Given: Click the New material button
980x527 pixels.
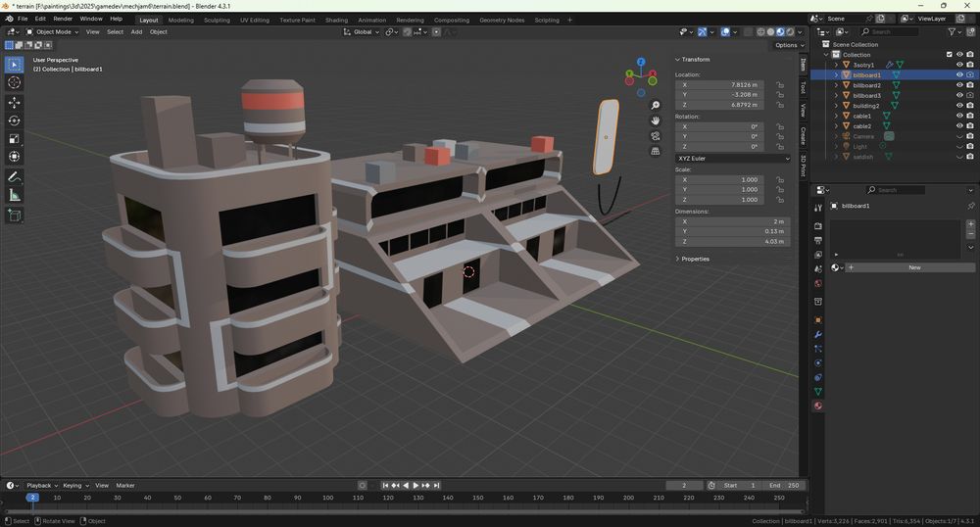Looking at the screenshot, I should click(913, 267).
